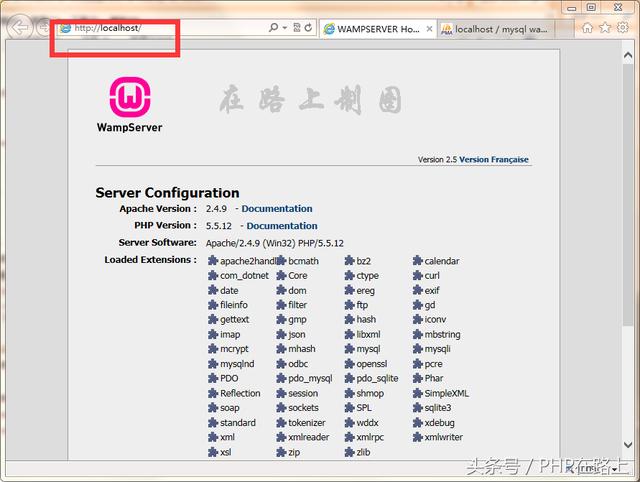Viewport: 640px width, 482px height.
Task: Click the compatibility view icon in address bar
Action: (297, 27)
